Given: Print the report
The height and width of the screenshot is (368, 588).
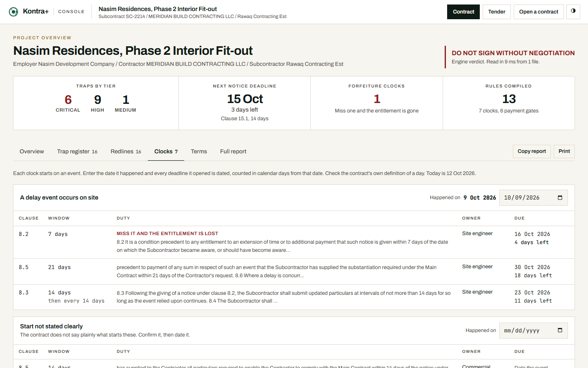Looking at the screenshot, I should coord(564,151).
